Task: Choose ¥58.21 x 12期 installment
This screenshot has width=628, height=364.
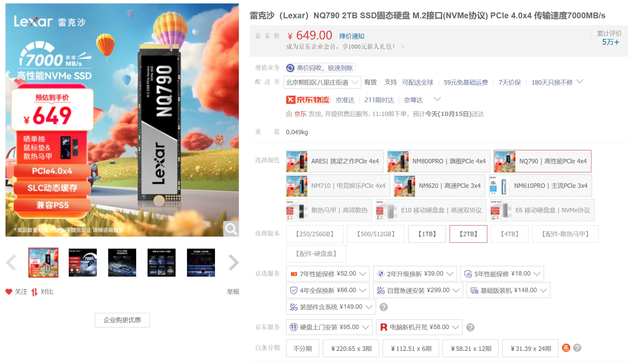Action: click(471, 348)
